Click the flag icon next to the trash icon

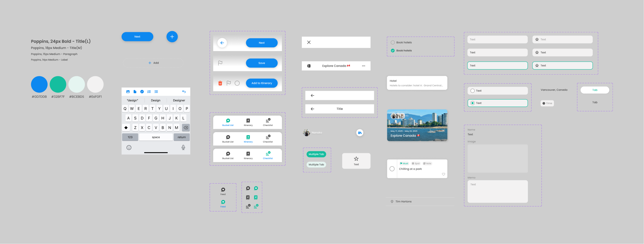pyautogui.click(x=229, y=83)
